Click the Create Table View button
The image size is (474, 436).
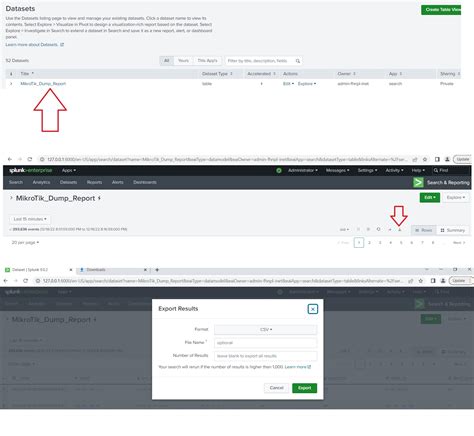(441, 10)
